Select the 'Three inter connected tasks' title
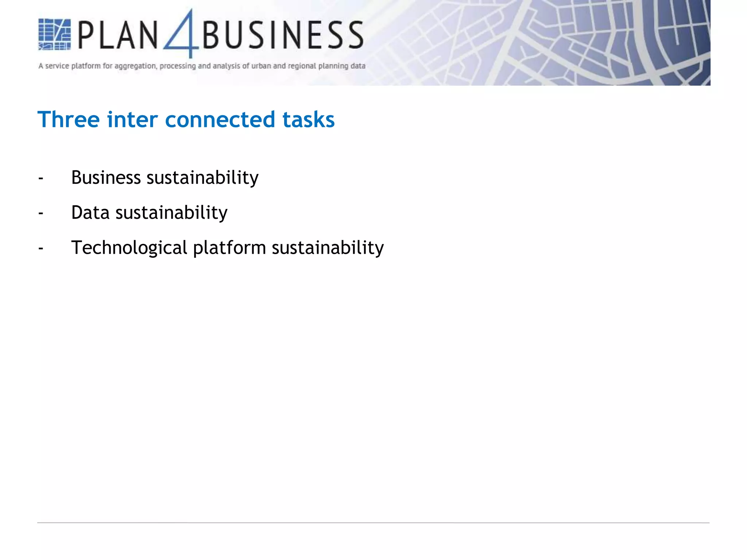 click(186, 120)
